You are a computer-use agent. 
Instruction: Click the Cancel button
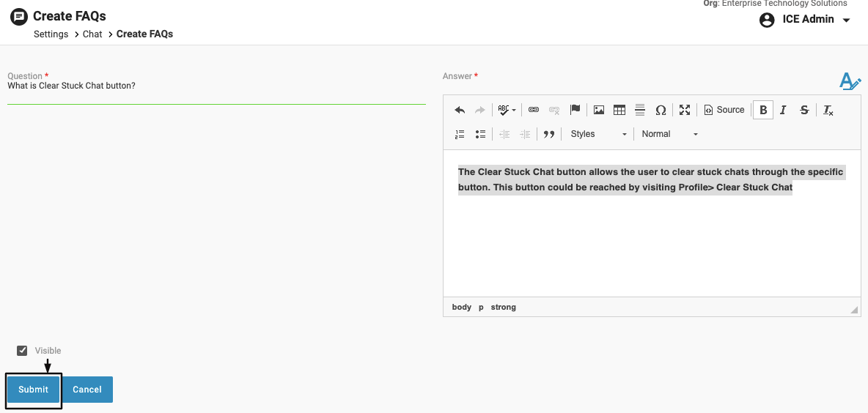click(87, 390)
